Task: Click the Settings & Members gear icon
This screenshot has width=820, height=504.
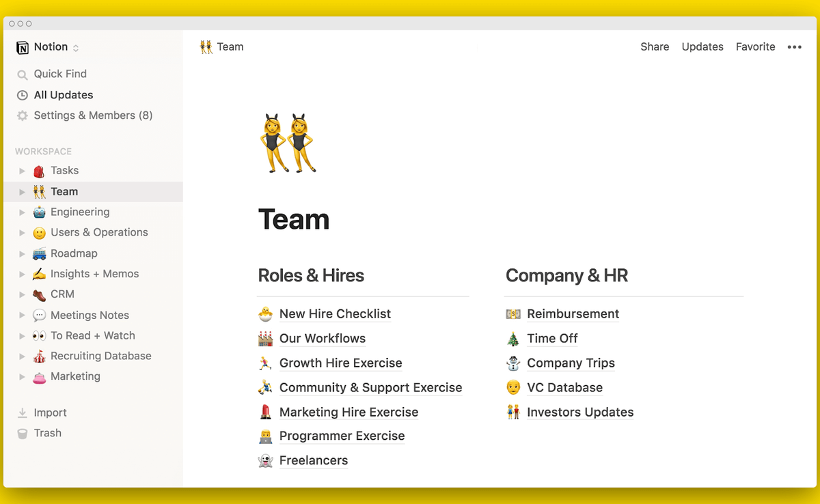Action: pyautogui.click(x=23, y=115)
